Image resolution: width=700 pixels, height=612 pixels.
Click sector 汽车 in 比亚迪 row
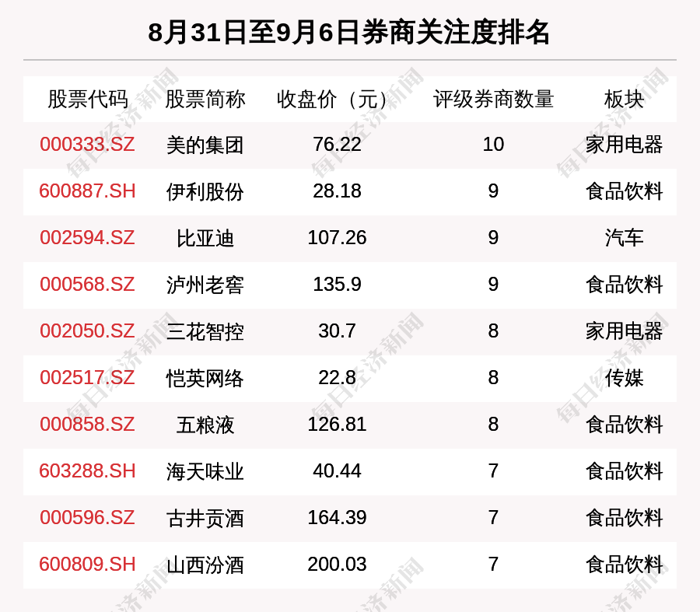tap(624, 237)
